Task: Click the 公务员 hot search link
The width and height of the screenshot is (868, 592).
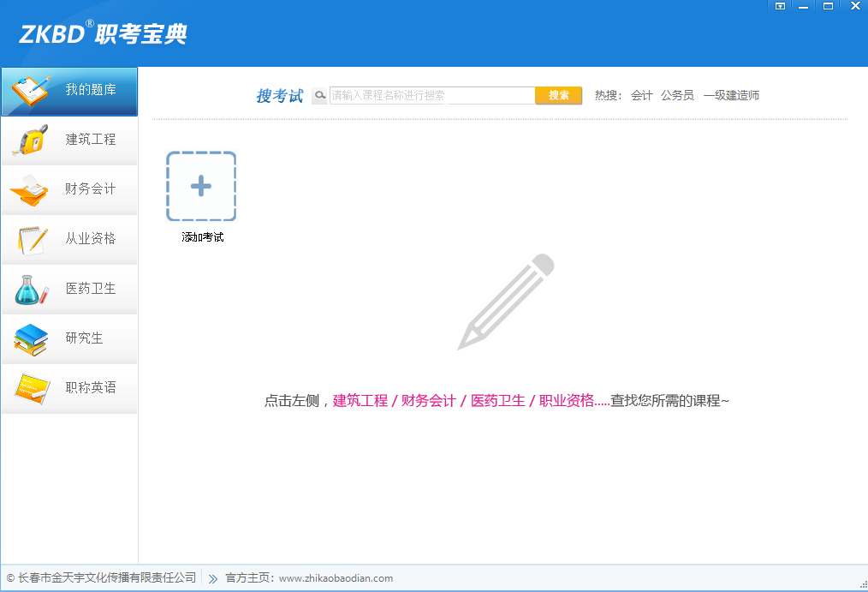Action: point(677,95)
